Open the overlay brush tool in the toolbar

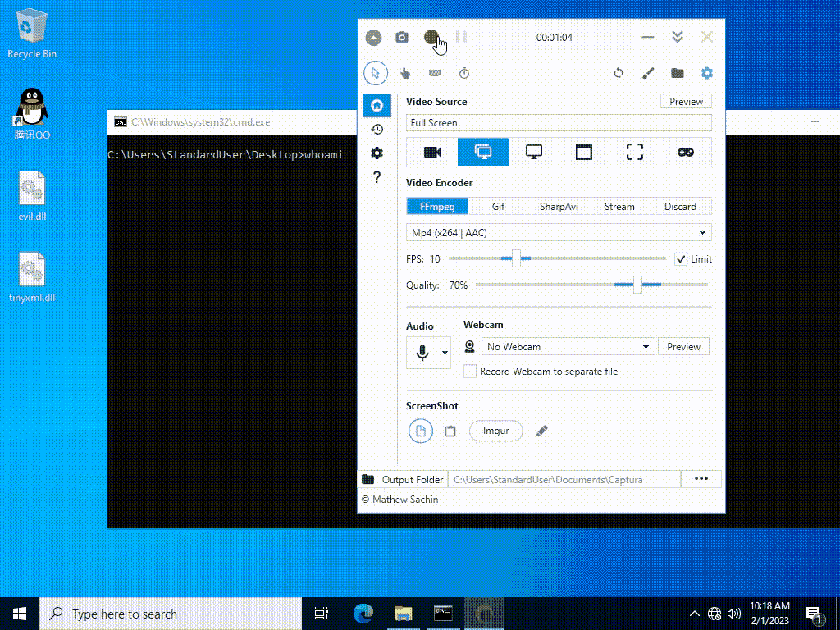pos(648,73)
